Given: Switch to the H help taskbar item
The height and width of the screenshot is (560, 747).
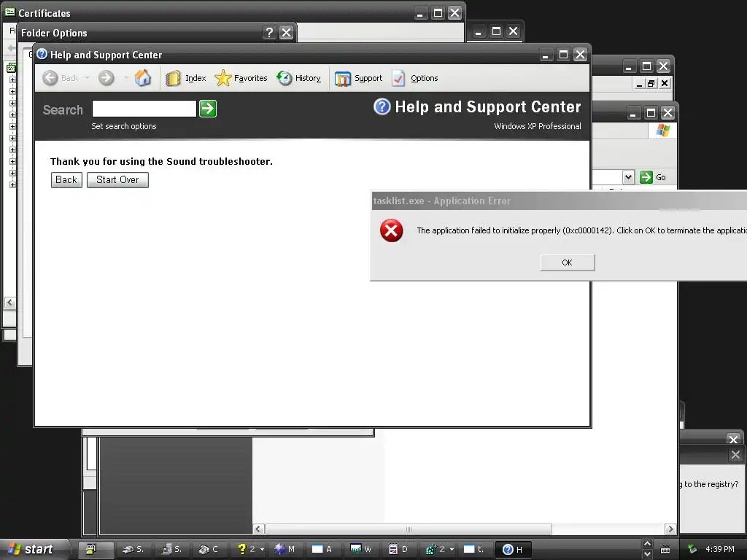Looking at the screenshot, I should pyautogui.click(x=514, y=550).
